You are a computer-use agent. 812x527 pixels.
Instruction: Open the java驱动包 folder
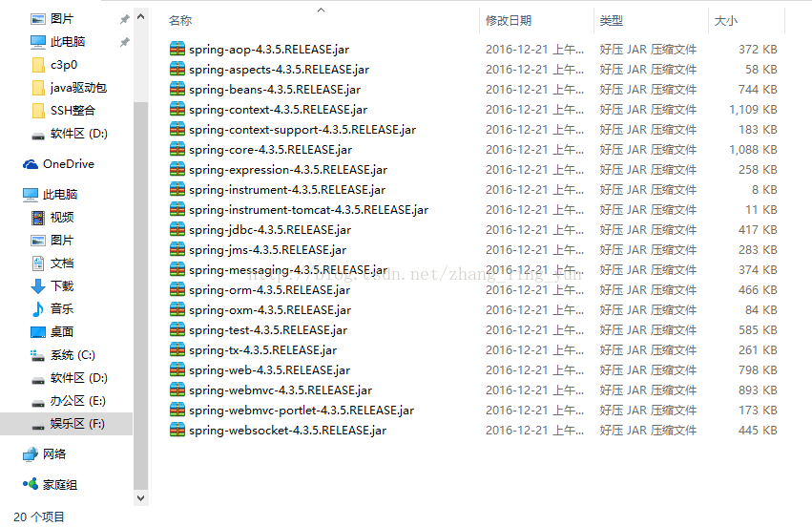[70, 88]
